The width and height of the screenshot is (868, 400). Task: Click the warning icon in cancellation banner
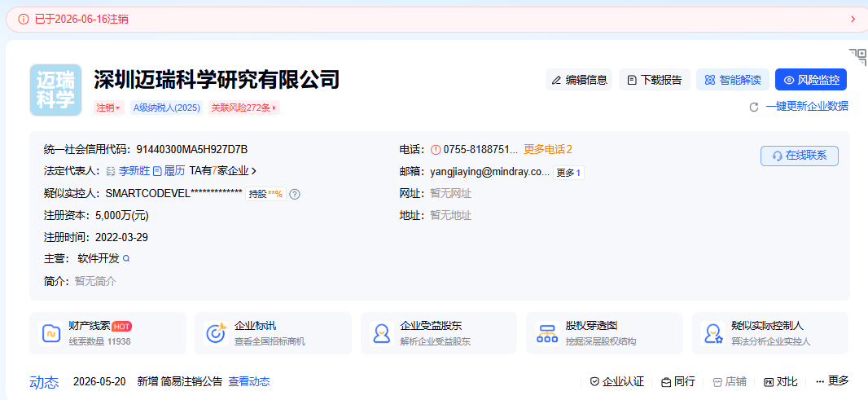[24, 20]
